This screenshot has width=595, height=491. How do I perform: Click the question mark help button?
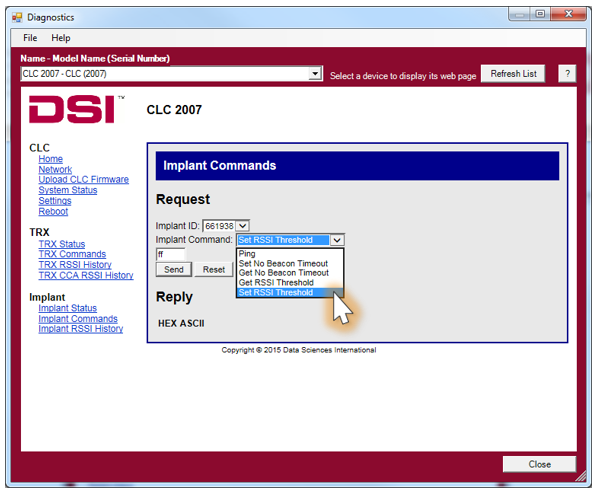567,74
